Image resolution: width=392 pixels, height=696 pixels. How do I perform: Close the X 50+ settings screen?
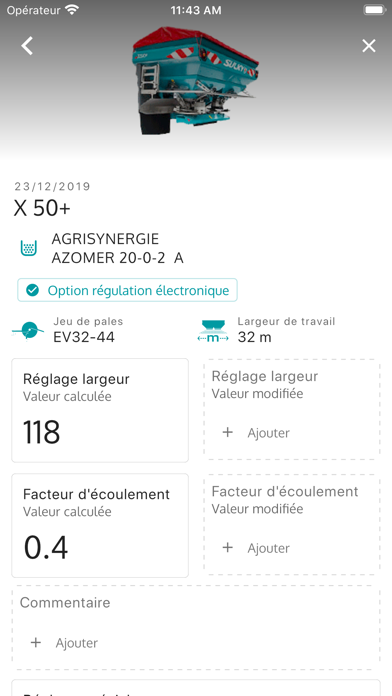(368, 46)
